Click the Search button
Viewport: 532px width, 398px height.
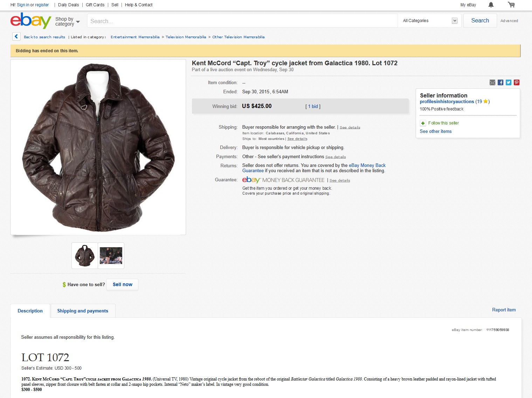click(x=480, y=21)
